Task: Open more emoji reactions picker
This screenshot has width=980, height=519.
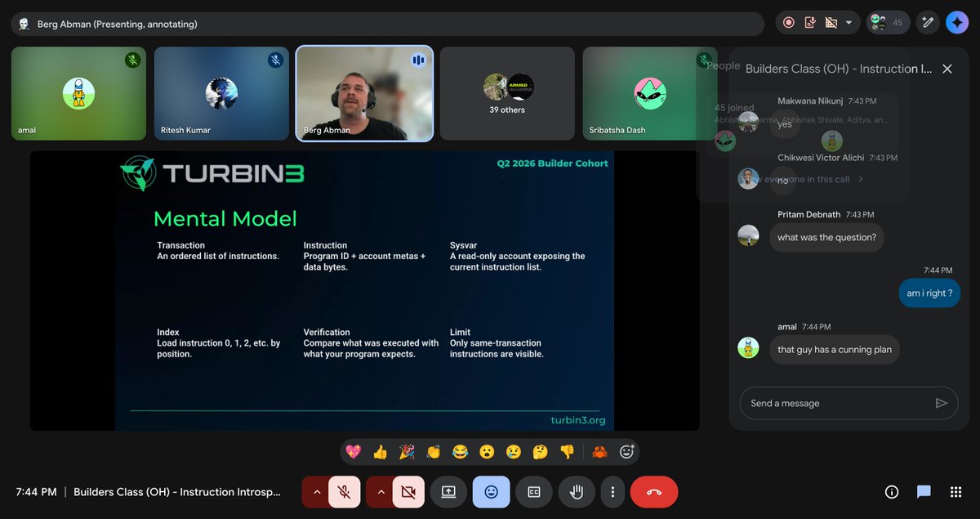Action: coord(626,451)
